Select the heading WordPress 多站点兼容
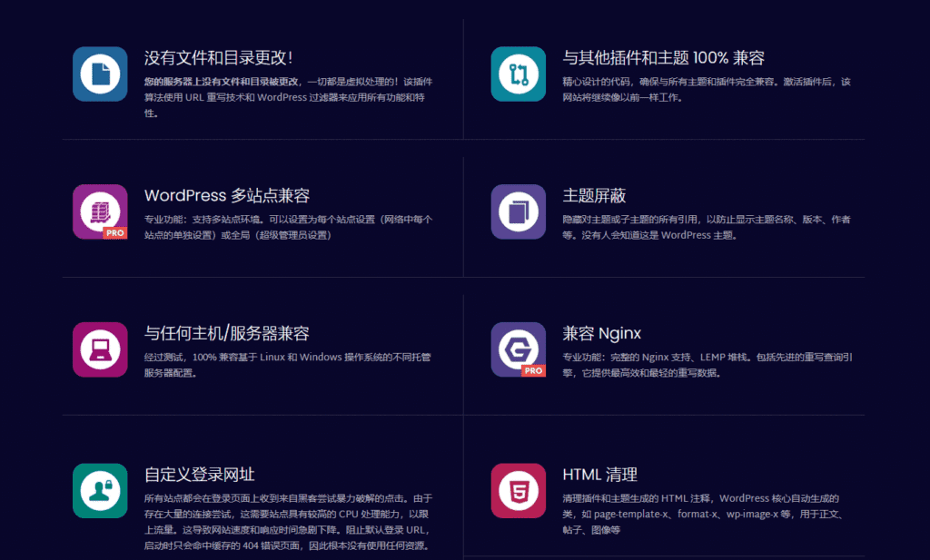Viewport: 930px width, 560px height. (x=226, y=195)
